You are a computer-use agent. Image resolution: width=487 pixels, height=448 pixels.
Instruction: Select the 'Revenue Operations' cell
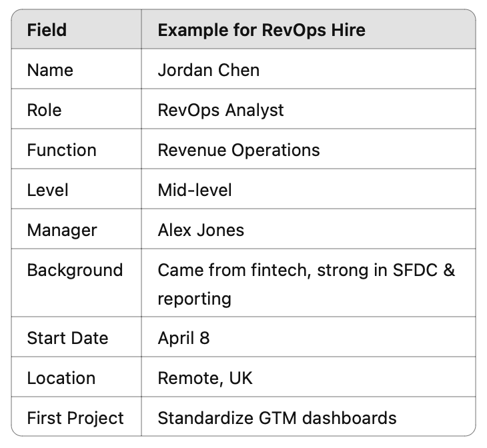(308, 149)
